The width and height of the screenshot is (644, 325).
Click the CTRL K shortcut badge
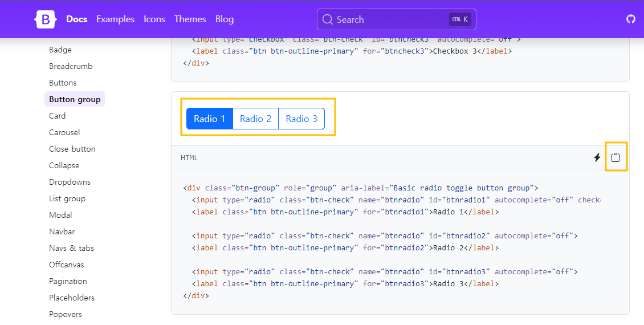pyautogui.click(x=460, y=19)
